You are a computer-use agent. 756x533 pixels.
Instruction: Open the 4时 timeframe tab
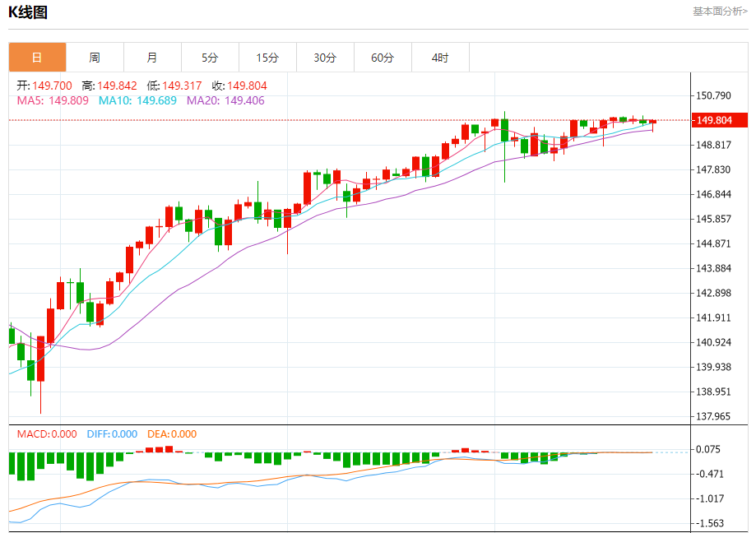pyautogui.click(x=440, y=58)
